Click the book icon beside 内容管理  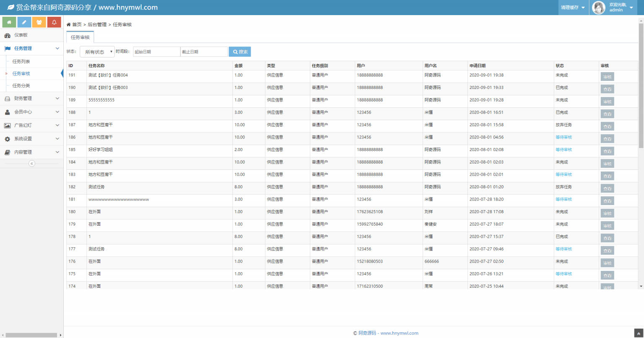[x=7, y=152]
